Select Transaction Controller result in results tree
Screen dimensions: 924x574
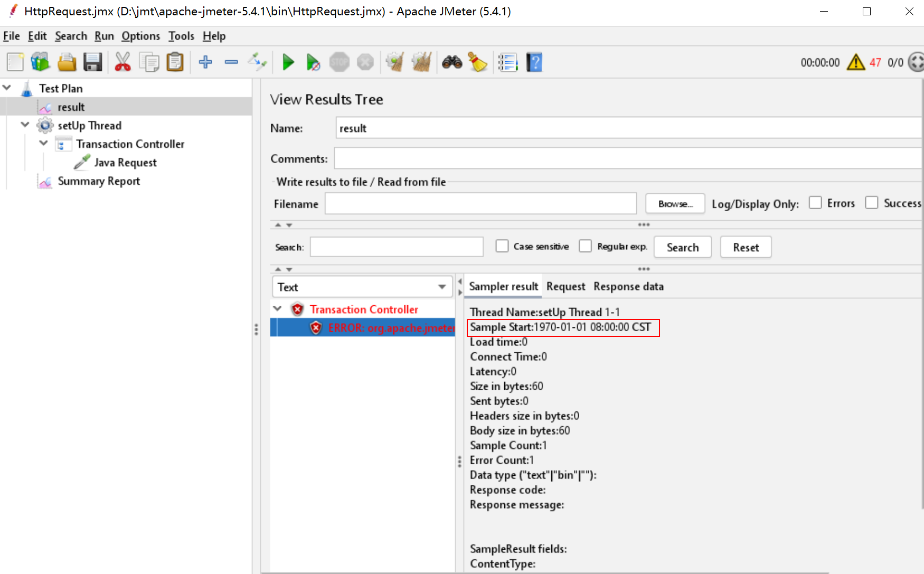364,309
